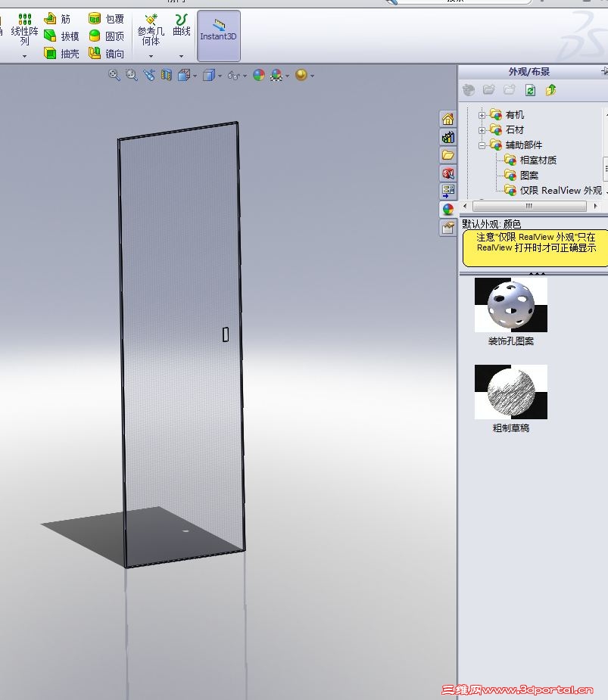Click the Previous View icon
608x700 pixels.
pyautogui.click(x=149, y=75)
